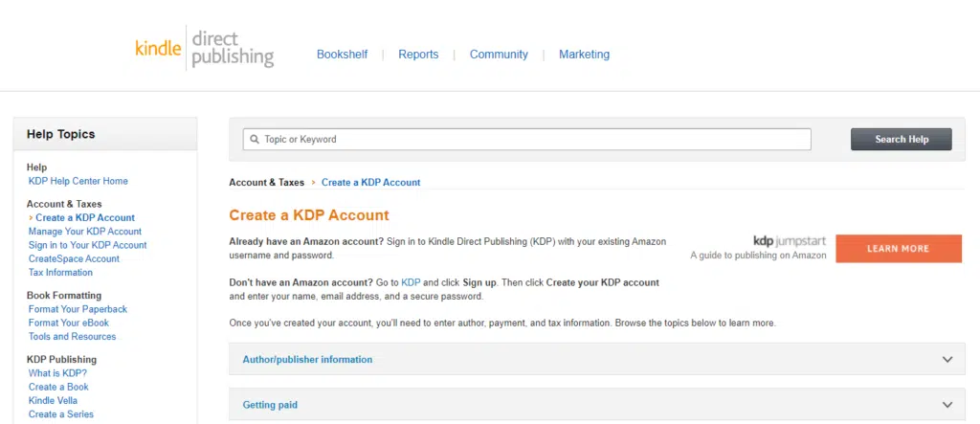980x424 pixels.
Task: Open the Bookshelf menu
Action: 342,55
